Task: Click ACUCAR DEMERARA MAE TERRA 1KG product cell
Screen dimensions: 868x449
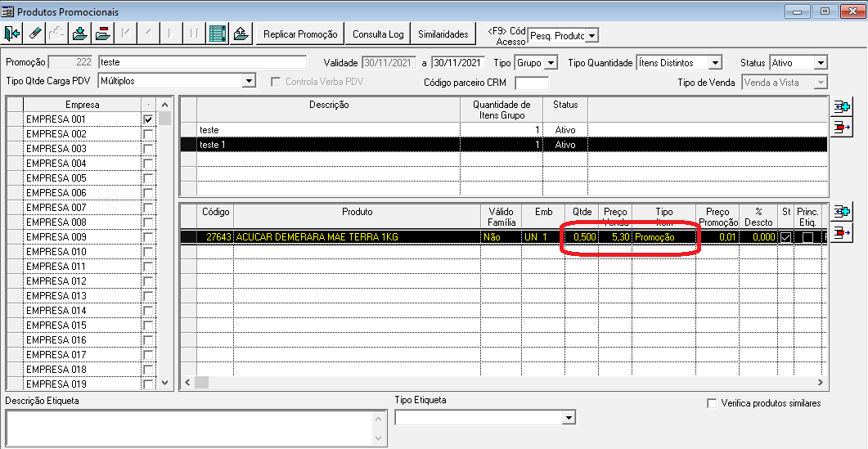Action: click(357, 237)
